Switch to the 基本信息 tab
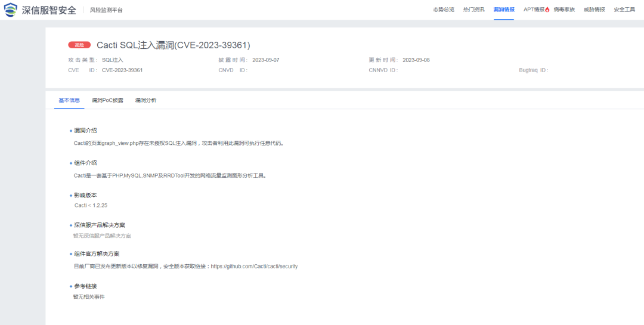Image resolution: width=644 pixels, height=325 pixels. [x=69, y=100]
